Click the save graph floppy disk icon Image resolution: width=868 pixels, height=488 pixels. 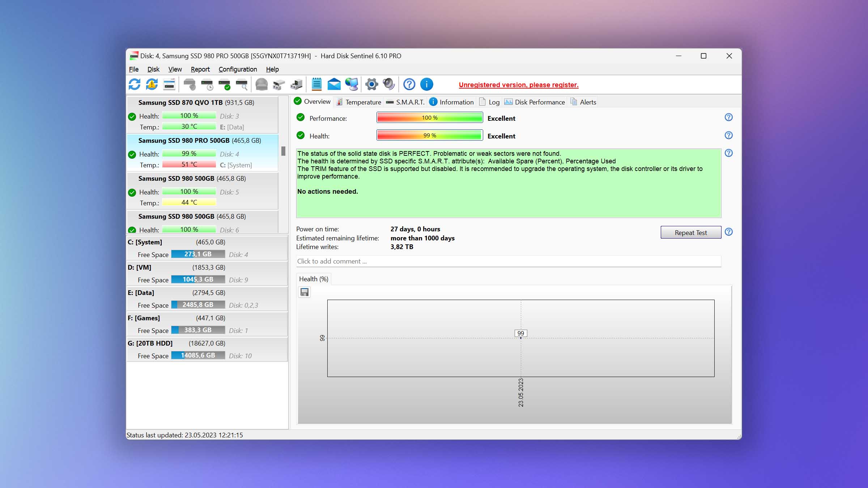click(305, 292)
